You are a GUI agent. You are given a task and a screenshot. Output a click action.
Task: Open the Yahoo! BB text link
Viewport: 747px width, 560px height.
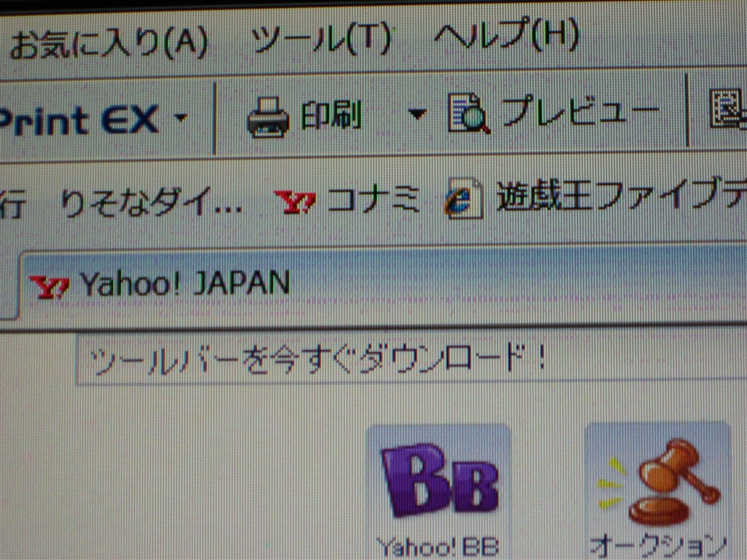[438, 547]
